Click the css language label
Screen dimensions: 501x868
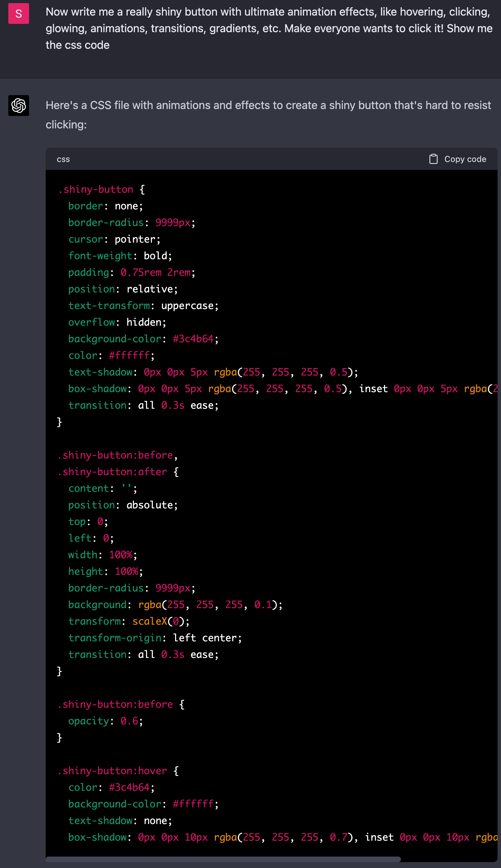[63, 159]
